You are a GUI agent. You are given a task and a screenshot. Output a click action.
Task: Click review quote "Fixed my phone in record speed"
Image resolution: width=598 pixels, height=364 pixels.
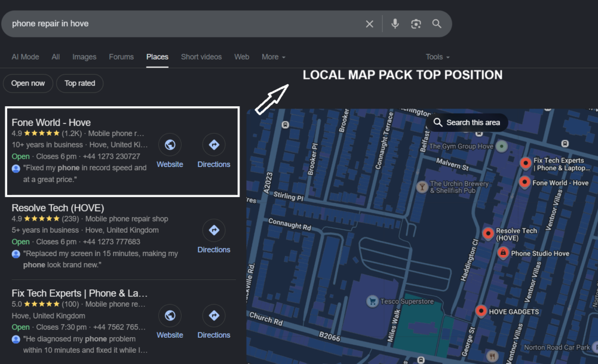(85, 174)
